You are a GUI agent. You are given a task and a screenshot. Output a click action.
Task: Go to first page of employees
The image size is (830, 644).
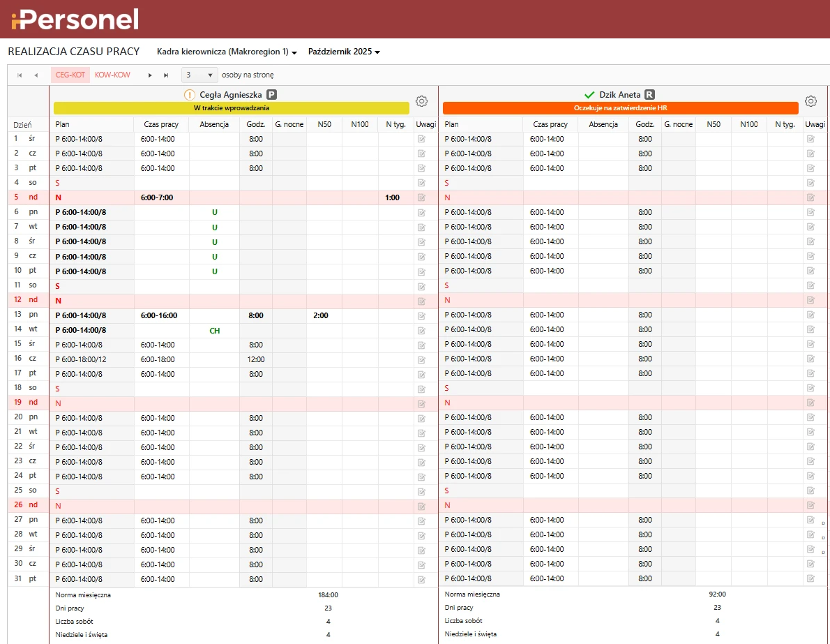20,75
